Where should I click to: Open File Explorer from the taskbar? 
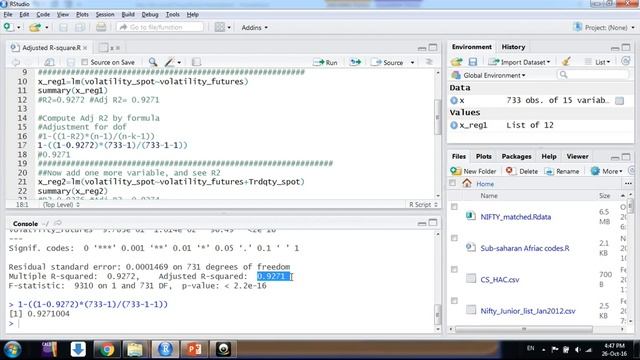pyautogui.click(x=136, y=349)
